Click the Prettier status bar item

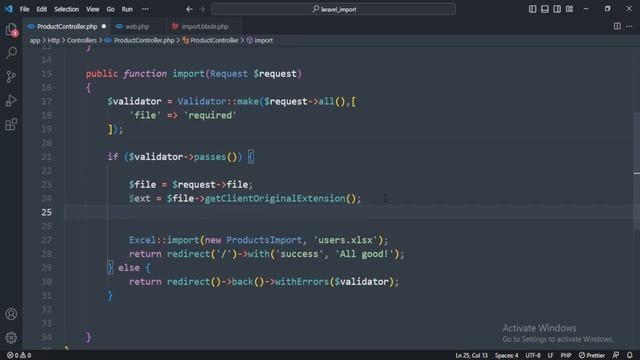(592, 355)
